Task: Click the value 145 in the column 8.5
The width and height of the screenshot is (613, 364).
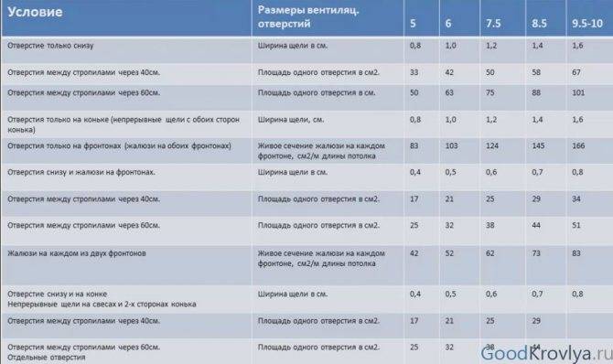Action: pyautogui.click(x=538, y=145)
